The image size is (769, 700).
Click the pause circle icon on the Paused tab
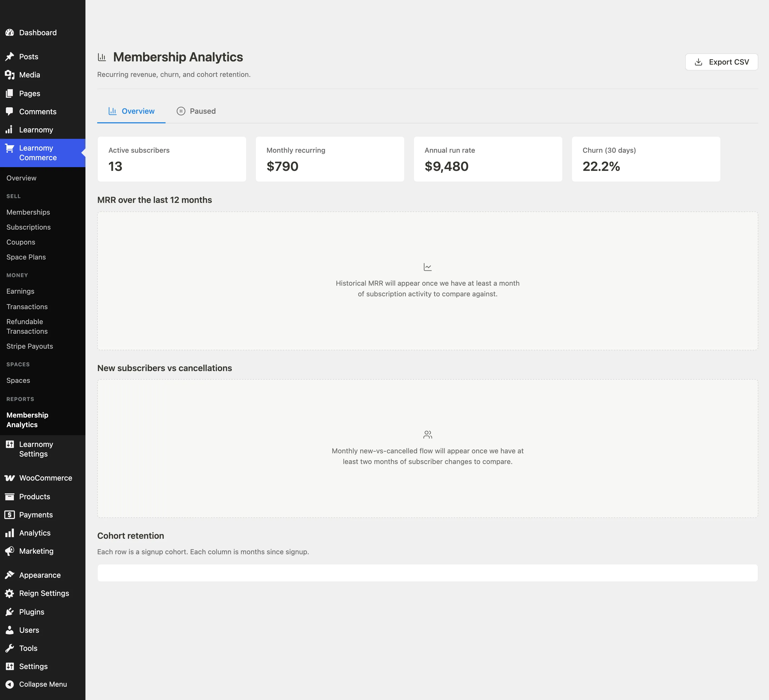click(181, 111)
